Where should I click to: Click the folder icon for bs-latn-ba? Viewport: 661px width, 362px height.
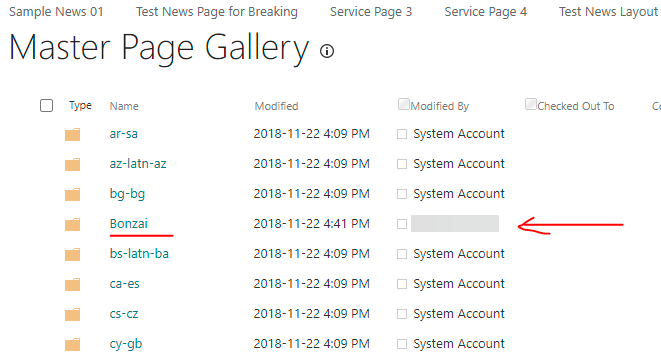[x=73, y=254]
